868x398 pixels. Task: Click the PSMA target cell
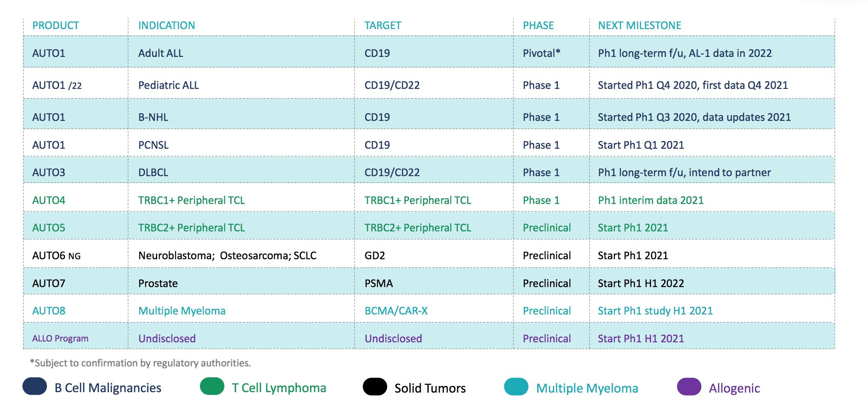coord(378,284)
